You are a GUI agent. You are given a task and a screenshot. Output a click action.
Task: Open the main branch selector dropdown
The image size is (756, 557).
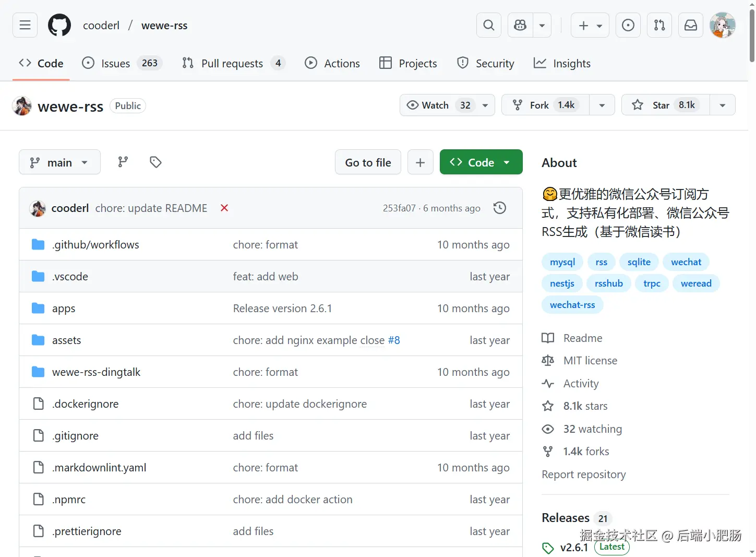coord(59,162)
